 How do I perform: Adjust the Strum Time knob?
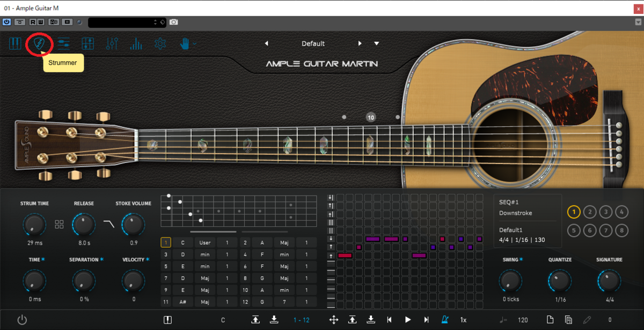(34, 225)
